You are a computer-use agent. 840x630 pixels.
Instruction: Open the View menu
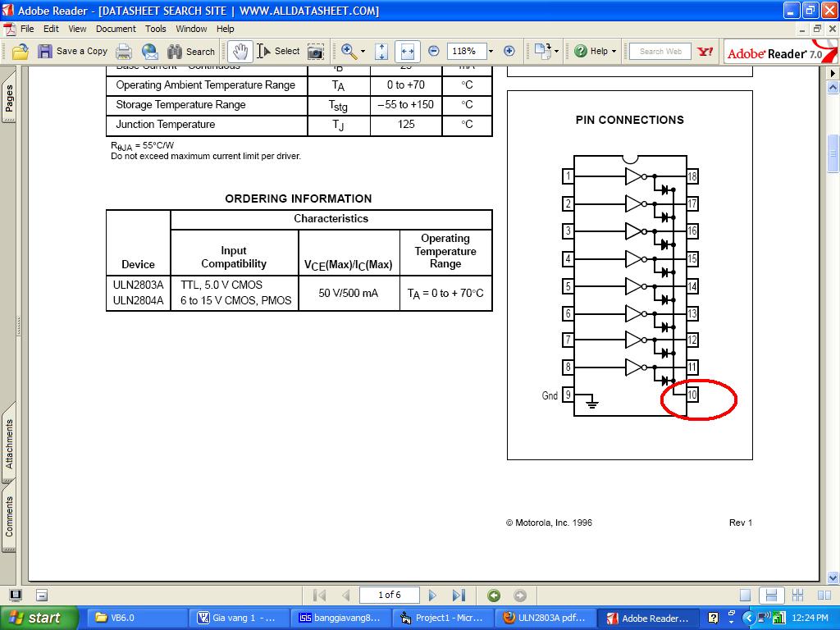coord(77,29)
